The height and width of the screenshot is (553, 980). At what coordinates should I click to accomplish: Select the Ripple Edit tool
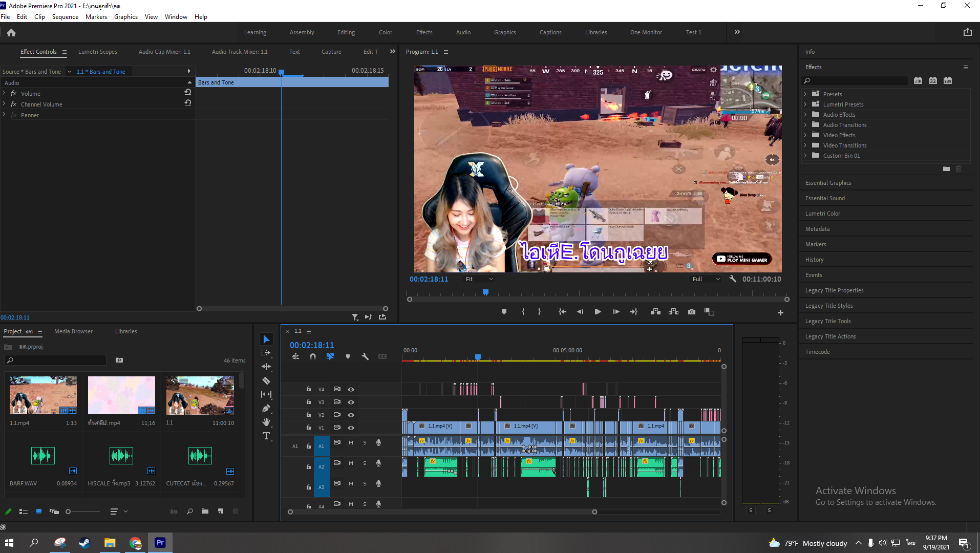pyautogui.click(x=266, y=367)
